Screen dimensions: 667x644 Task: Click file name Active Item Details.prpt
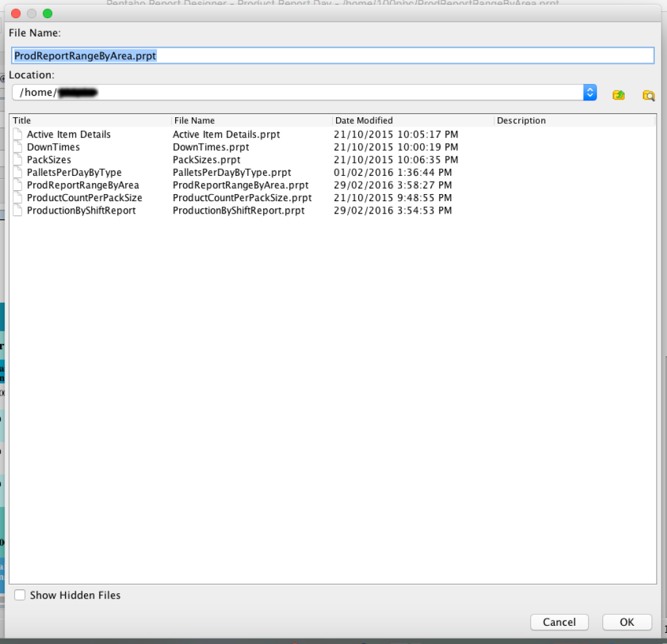pos(226,134)
